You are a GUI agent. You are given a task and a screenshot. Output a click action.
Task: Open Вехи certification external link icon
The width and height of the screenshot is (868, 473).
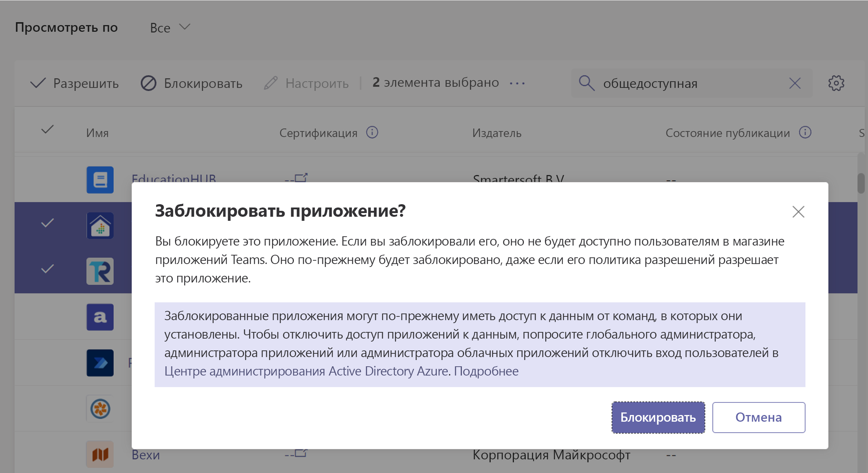[301, 453]
